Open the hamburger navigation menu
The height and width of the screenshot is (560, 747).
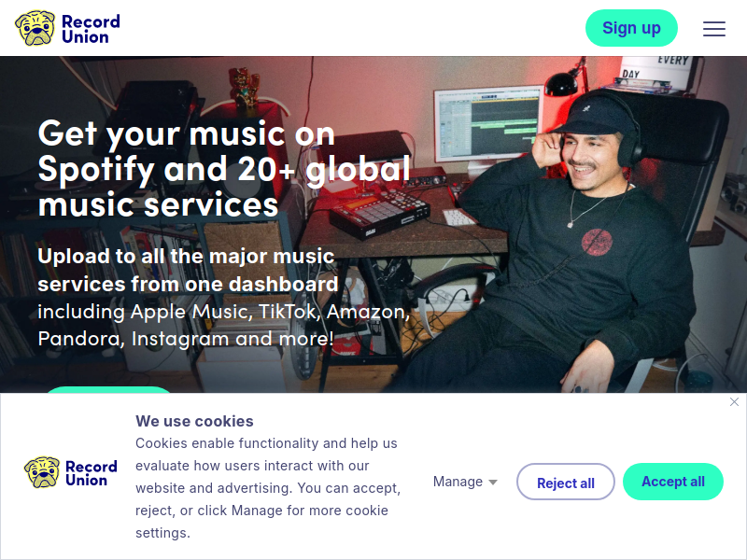point(714,29)
